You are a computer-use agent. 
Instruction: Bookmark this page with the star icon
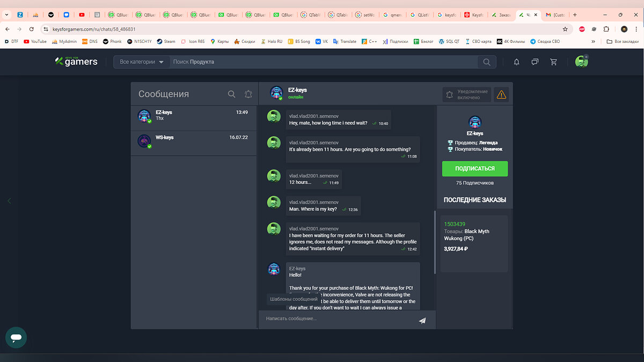[565, 29]
